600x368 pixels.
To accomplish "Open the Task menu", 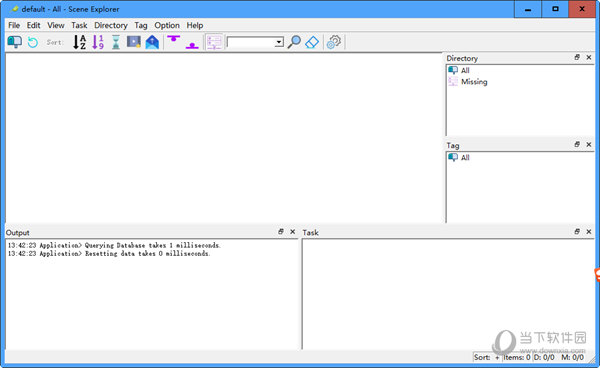I will pyautogui.click(x=79, y=25).
